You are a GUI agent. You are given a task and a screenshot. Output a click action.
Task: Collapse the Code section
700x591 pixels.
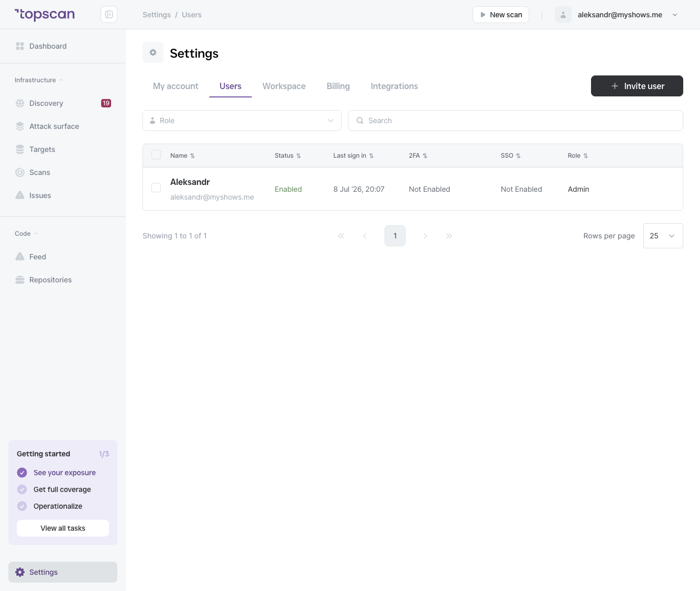click(x=26, y=234)
